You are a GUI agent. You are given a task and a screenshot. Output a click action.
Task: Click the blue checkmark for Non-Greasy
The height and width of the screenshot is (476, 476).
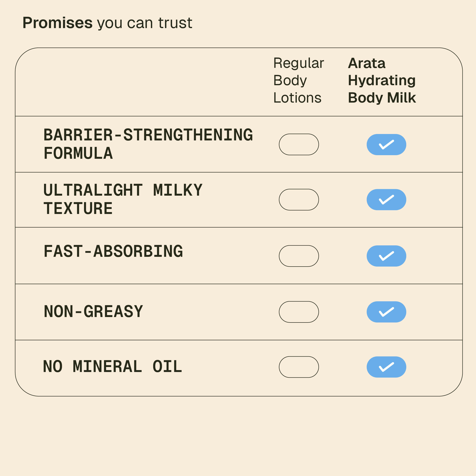[x=386, y=312]
